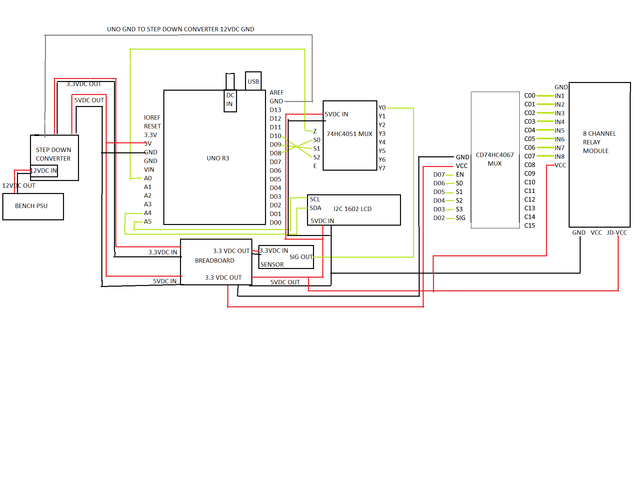Viewport: 640px width, 480px height.
Task: Select the 12VDC IN terminal label
Action: [44, 171]
